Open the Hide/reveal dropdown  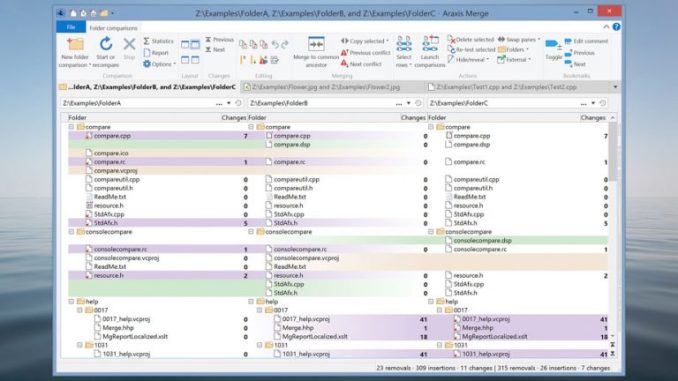pos(468,60)
